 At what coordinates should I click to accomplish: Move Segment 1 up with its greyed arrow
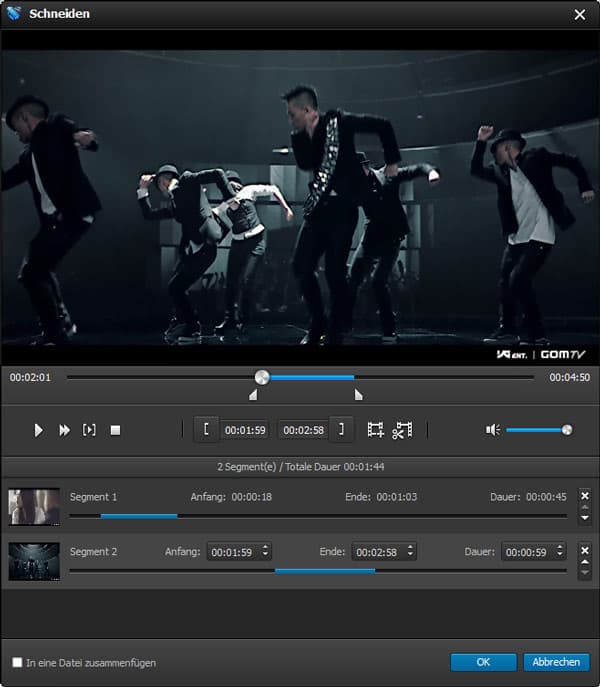[585, 507]
